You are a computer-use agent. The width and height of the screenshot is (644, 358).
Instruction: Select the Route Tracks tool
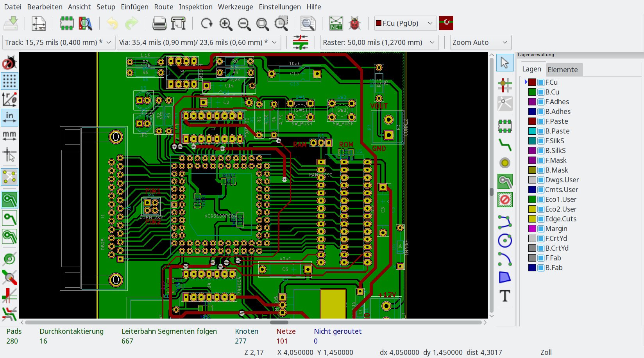point(505,145)
